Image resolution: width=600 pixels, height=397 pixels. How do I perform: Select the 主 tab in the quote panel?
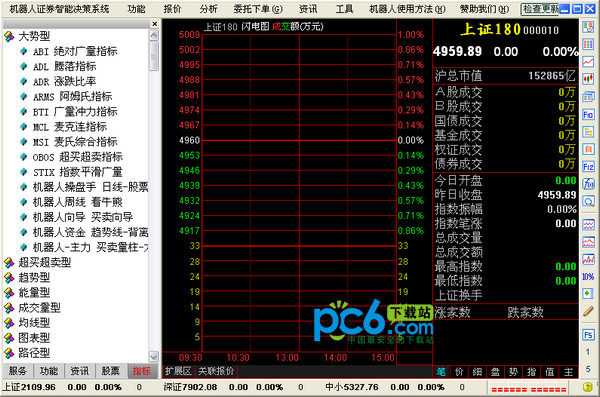(x=568, y=372)
